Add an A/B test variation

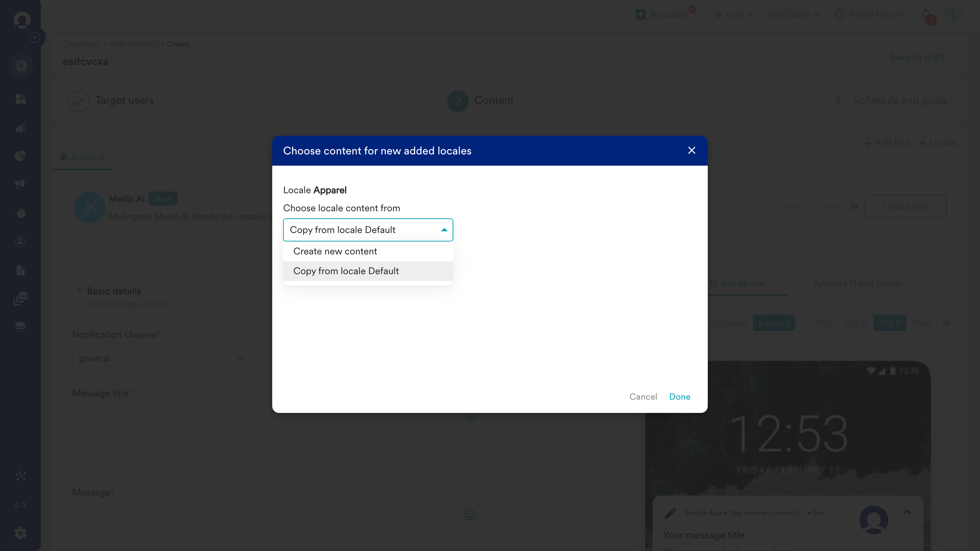coord(887,143)
